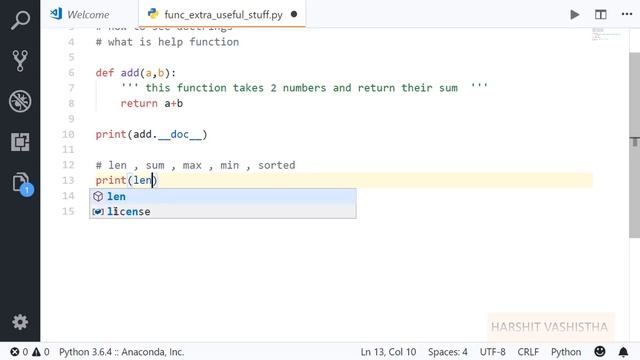640x360 pixels.
Task: Change file encoding UTF-8
Action: click(x=493, y=352)
